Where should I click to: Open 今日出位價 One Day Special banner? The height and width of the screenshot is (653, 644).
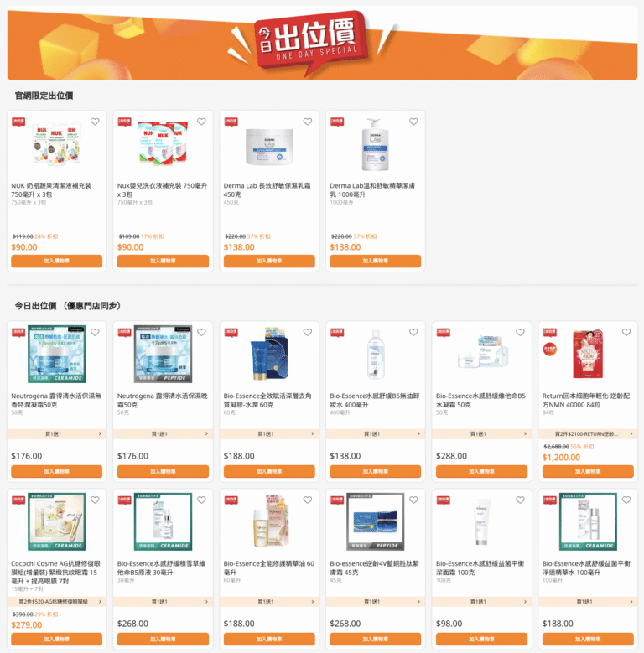coord(322,43)
